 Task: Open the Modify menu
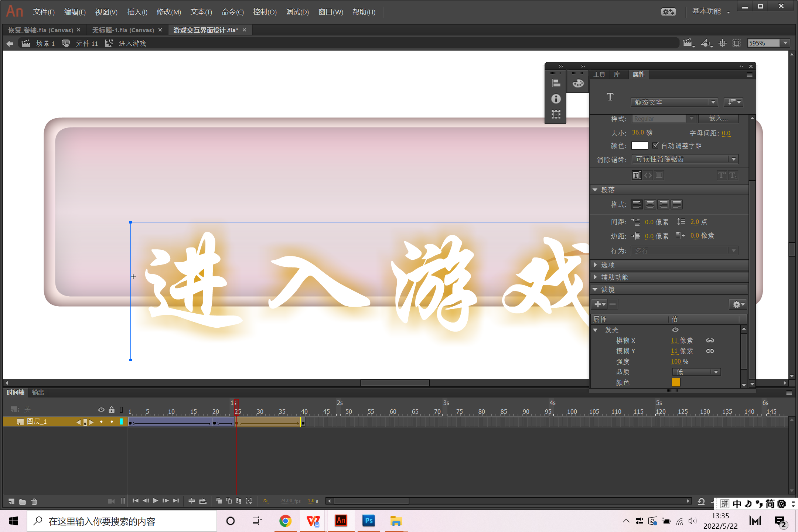(x=168, y=12)
